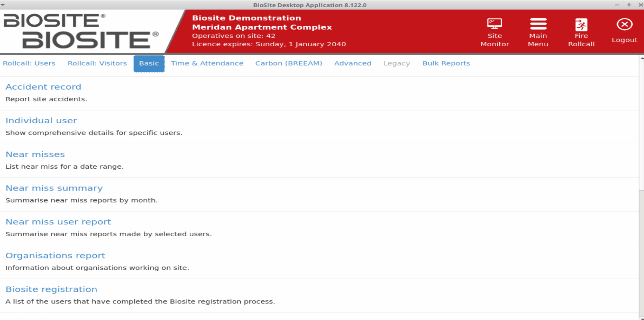Click 'List near miss for a date range.' text
The width and height of the screenshot is (644, 320).
coord(65,167)
